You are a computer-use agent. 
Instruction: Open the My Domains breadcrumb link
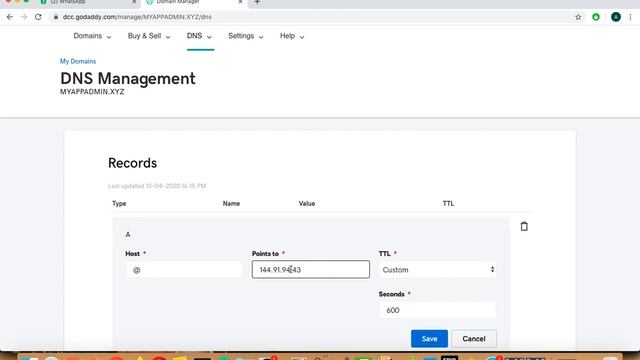[78, 61]
